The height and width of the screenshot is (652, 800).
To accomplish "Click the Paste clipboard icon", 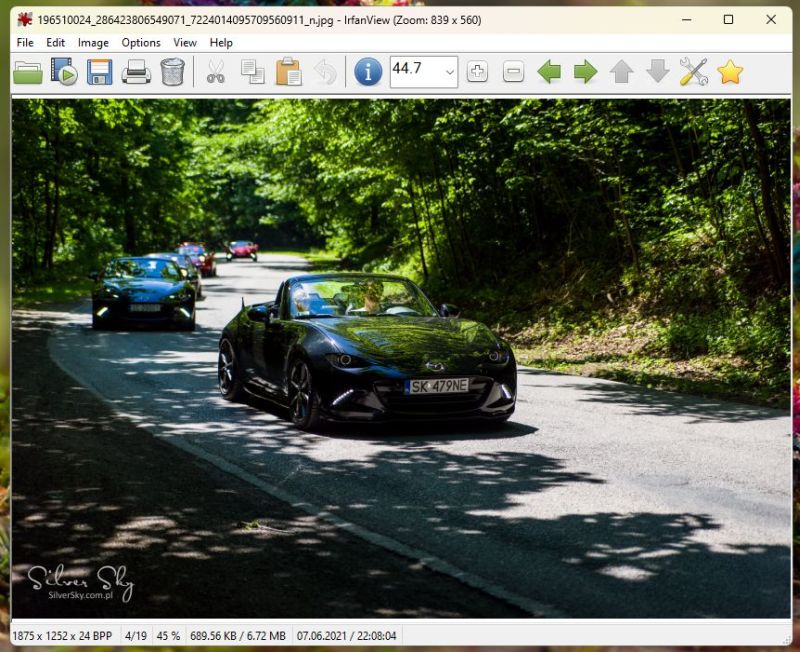I will click(288, 72).
